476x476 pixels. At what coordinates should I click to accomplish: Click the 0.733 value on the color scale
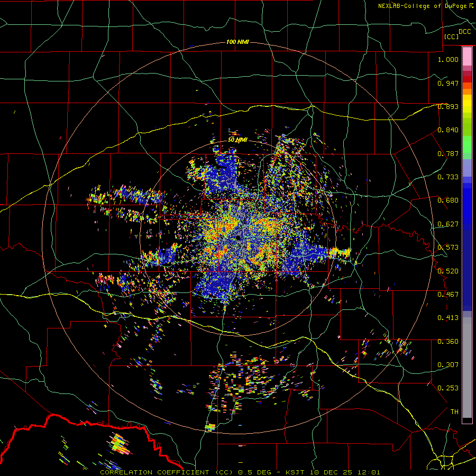[x=448, y=177]
